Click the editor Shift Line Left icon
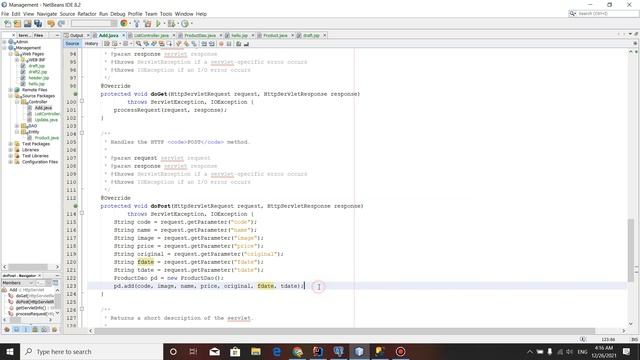This screenshot has width=640, height=360. coord(204,44)
